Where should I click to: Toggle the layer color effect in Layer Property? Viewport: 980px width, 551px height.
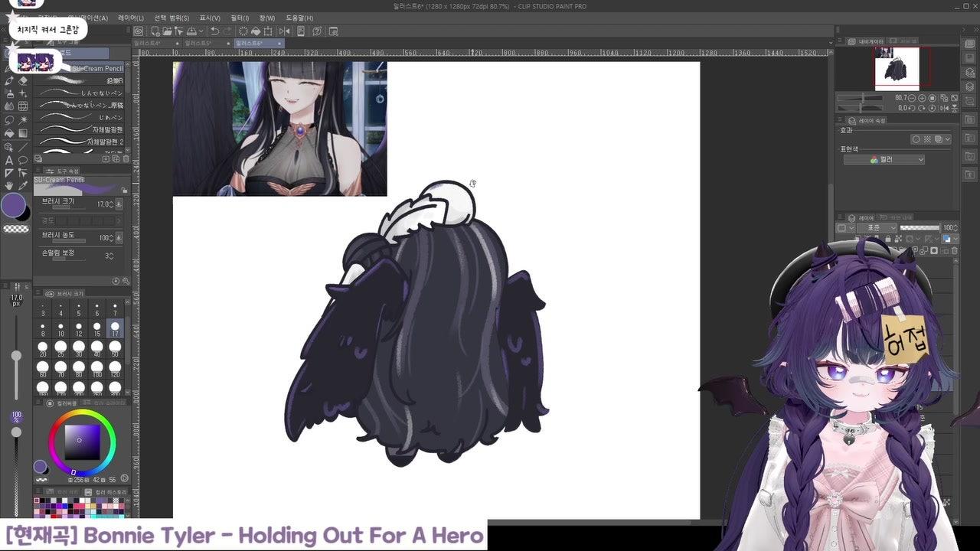[939, 139]
